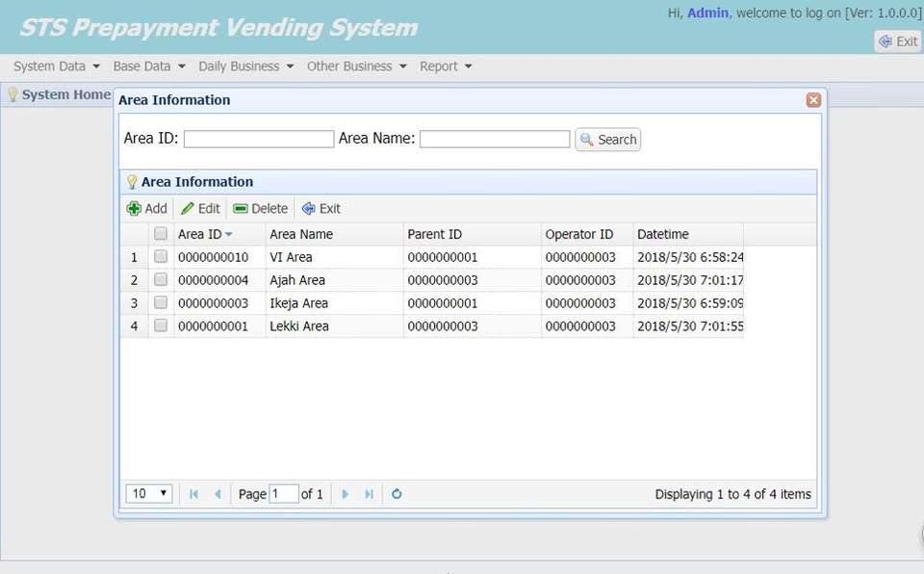Check the Ajah Area row checkbox
The height and width of the screenshot is (574, 924).
click(x=161, y=279)
